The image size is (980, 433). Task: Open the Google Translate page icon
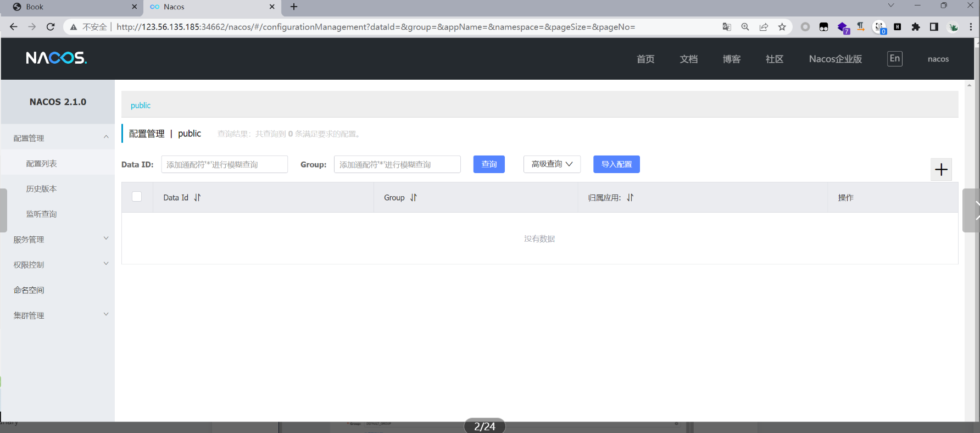click(x=727, y=27)
